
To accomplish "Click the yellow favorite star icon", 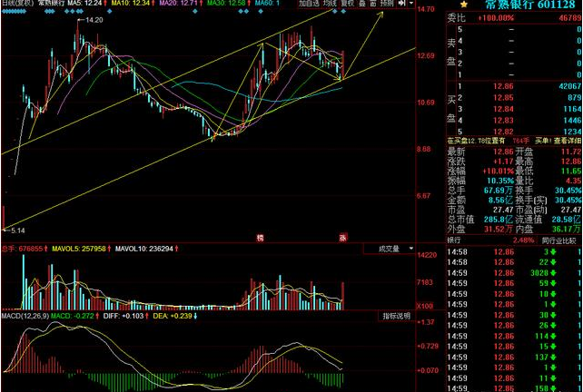I will click(450, 5).
